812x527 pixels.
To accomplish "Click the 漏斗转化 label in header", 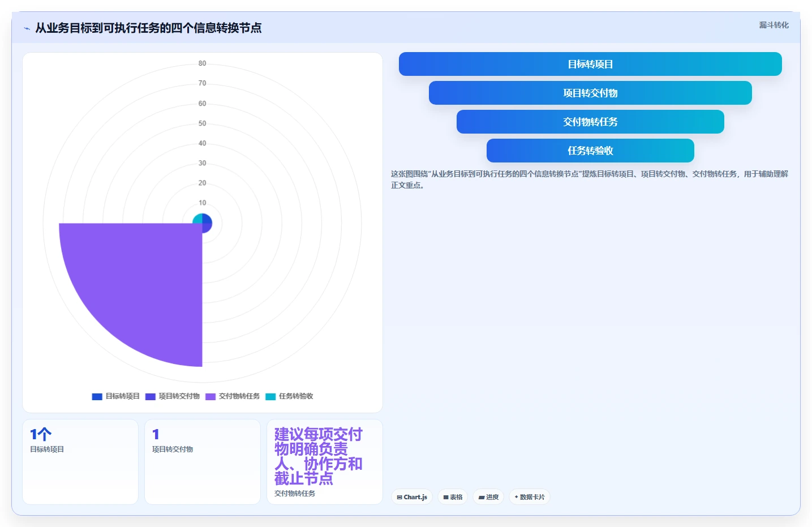I will pos(774,25).
